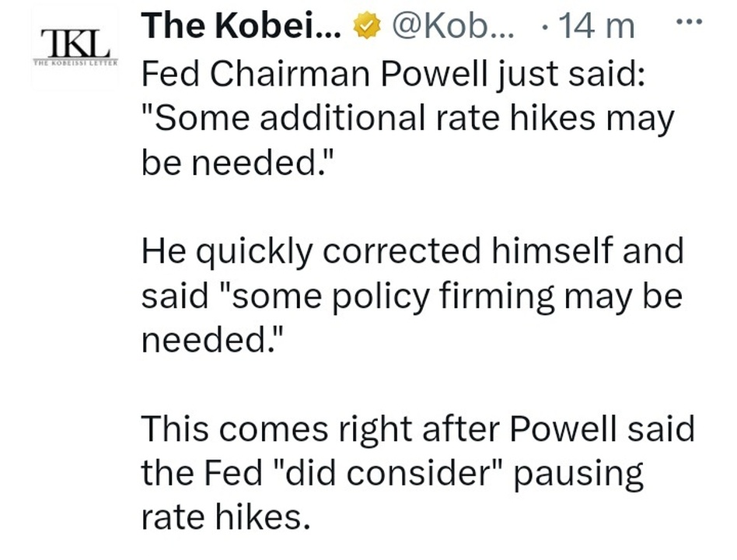Screen dimensions: 737x560
Task: Click the final words "rate hikes."
Action: click(225, 517)
